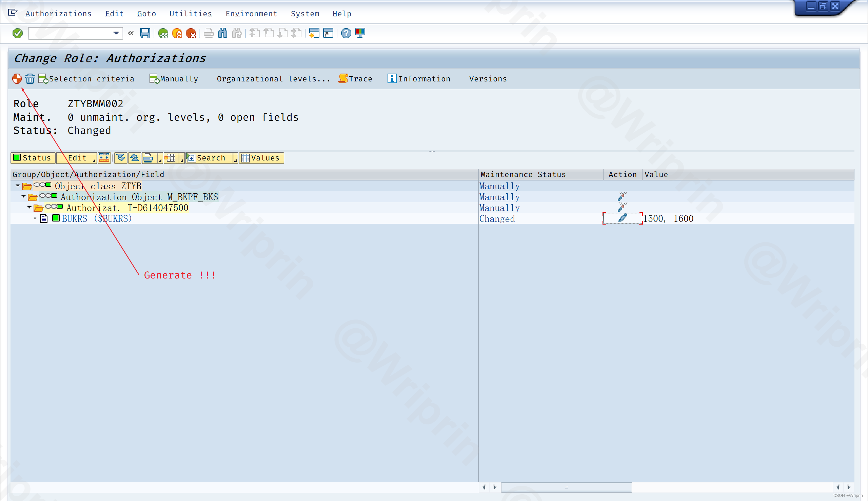Click the green square on the Status button
Viewport: 868px width, 501px height.
[x=17, y=158]
